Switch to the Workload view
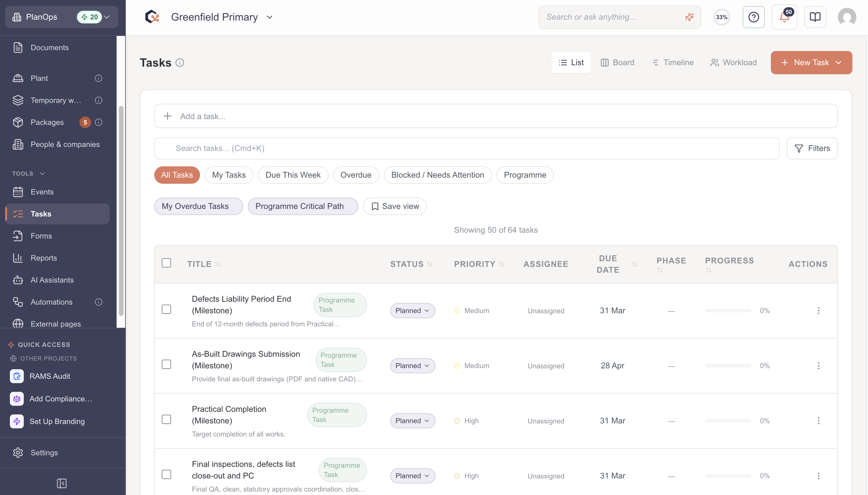Viewport: 868px width, 495px height. 733,63
